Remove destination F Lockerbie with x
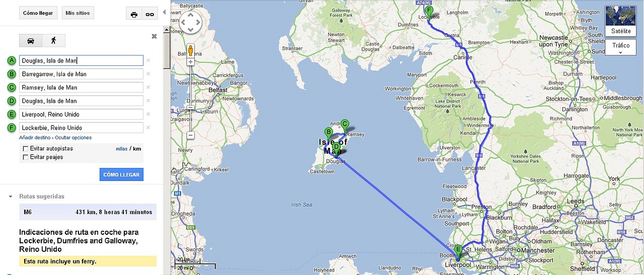Image resolution: width=644 pixels, height=275 pixels. [148, 128]
